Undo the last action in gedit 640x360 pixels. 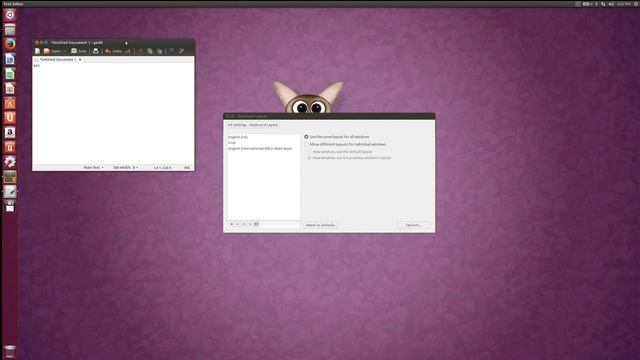[x=113, y=51]
